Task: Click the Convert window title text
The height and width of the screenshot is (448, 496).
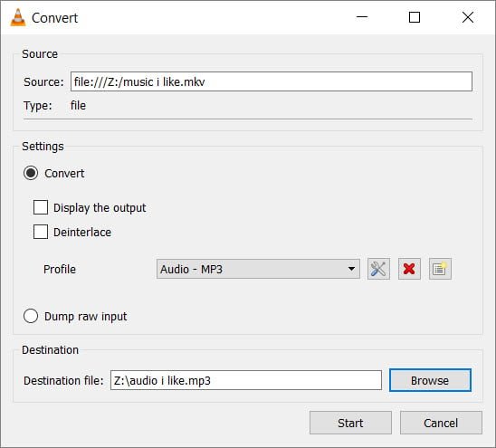Action: 54,18
